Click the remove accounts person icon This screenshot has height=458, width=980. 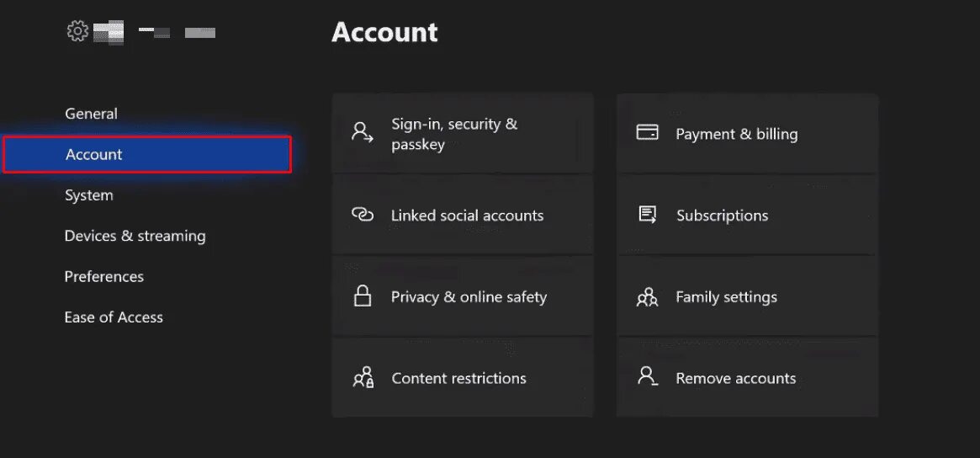(647, 378)
